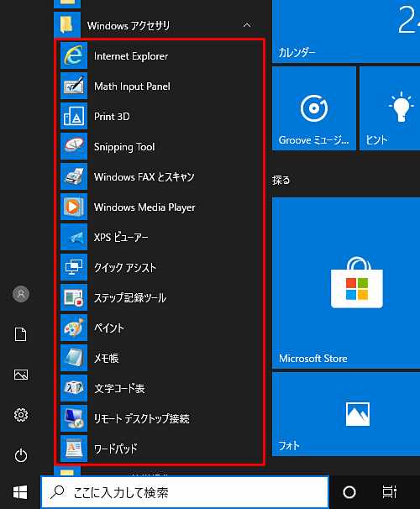Screen dimensions: 420x509
Task: Open the Groove ミュージック tile
Action: click(314, 108)
